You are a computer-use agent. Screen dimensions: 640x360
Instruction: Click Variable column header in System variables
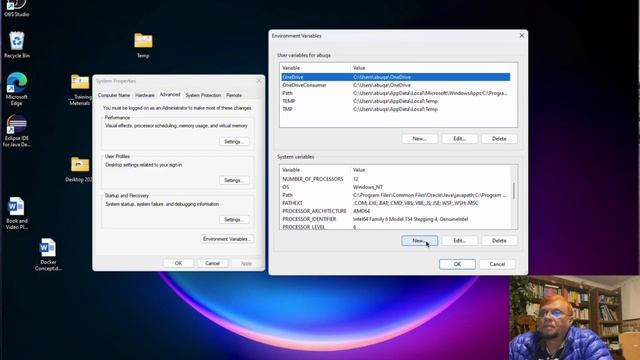(316, 170)
